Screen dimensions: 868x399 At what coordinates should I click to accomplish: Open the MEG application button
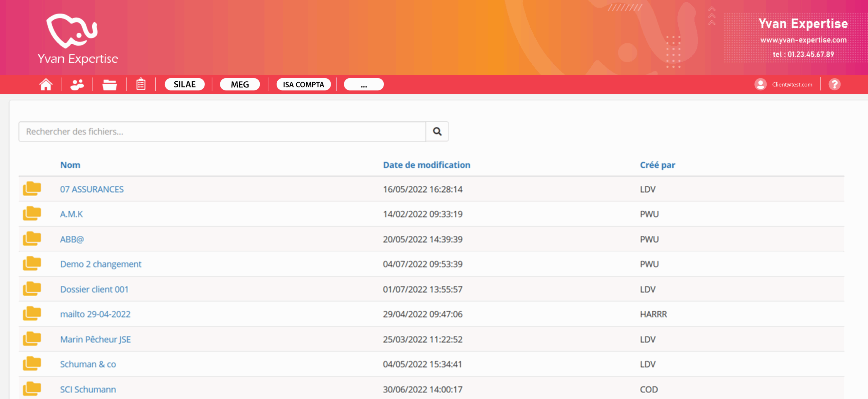coord(240,84)
